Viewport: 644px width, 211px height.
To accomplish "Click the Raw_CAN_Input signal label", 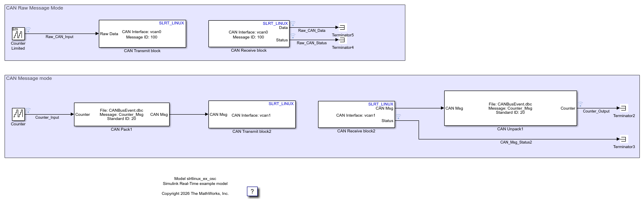I will pos(60,37).
